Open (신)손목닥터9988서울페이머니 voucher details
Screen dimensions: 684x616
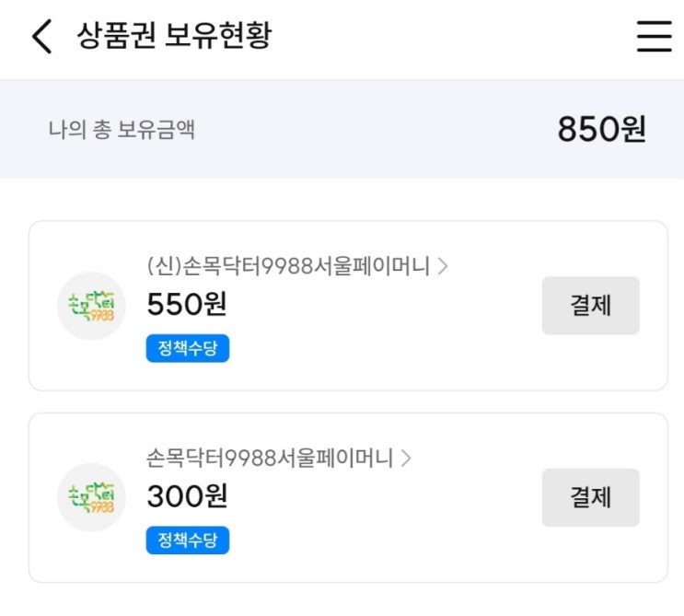[288, 267]
